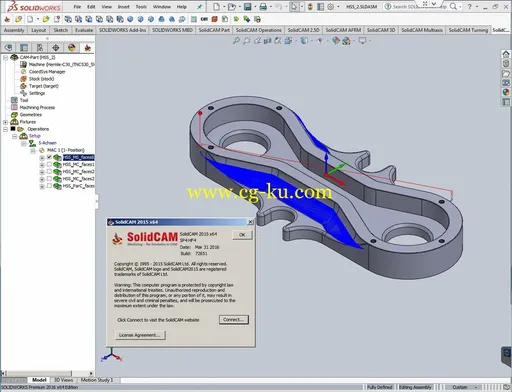Image resolution: width=512 pixels, height=392 pixels.
Task: Open the Edit menu
Action: coord(91,7)
